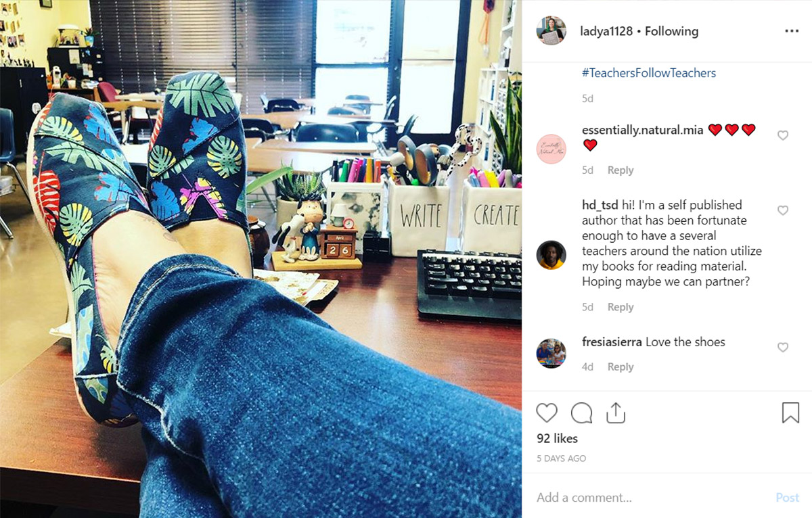Open ladya1128 profile picture

pos(551,31)
